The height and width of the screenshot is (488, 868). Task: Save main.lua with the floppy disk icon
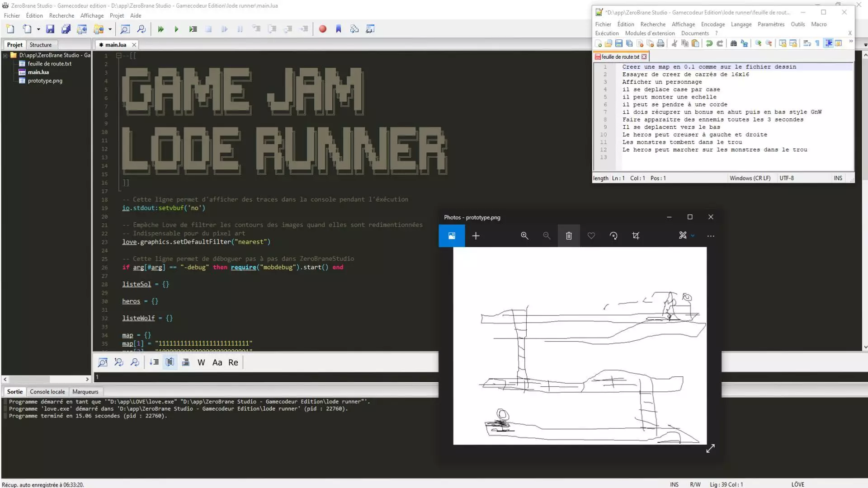[x=50, y=29]
